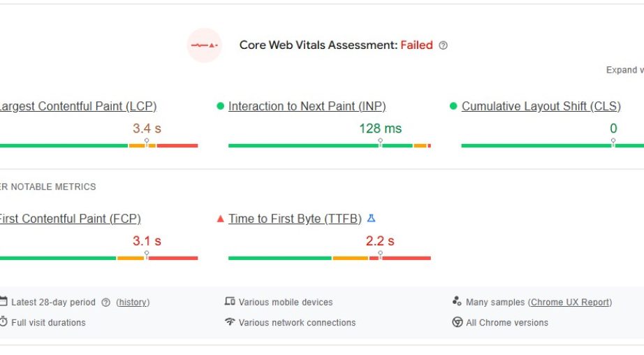The height and width of the screenshot is (355, 644).
Task: Click the green dot beside Cumulative Layout Shift
Action: point(453,106)
